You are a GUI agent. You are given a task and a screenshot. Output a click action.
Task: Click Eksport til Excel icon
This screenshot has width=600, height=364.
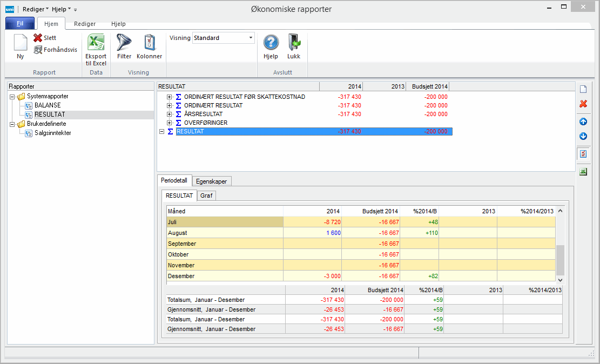point(96,43)
